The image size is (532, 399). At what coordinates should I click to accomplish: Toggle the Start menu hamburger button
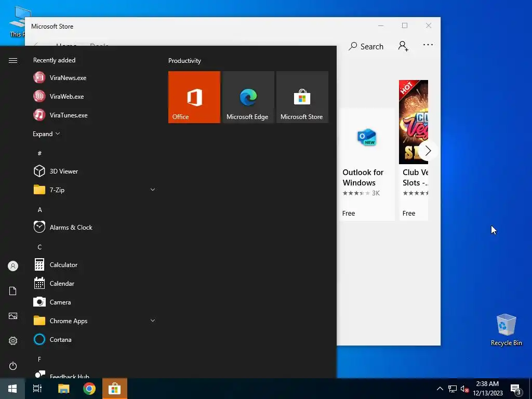point(13,60)
